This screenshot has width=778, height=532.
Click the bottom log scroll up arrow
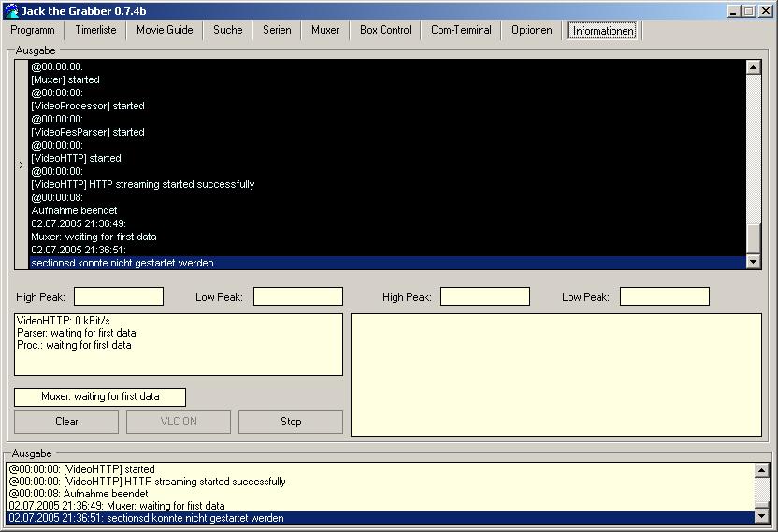pos(762,469)
